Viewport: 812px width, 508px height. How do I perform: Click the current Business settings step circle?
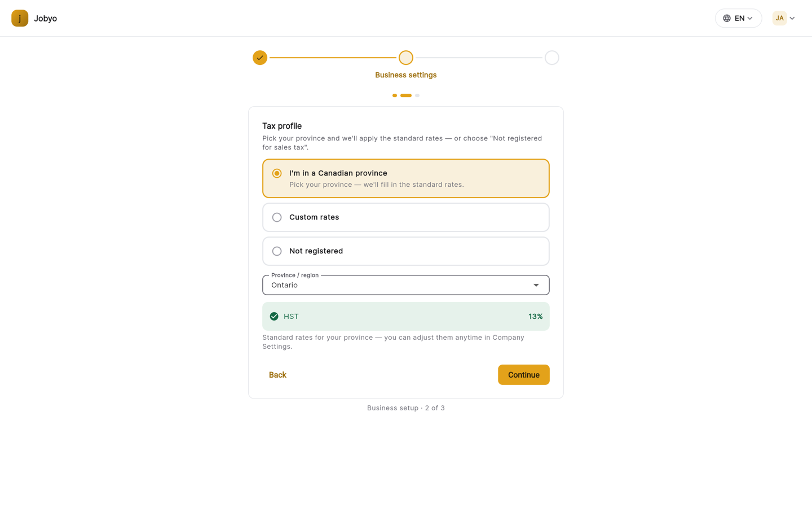click(406, 58)
